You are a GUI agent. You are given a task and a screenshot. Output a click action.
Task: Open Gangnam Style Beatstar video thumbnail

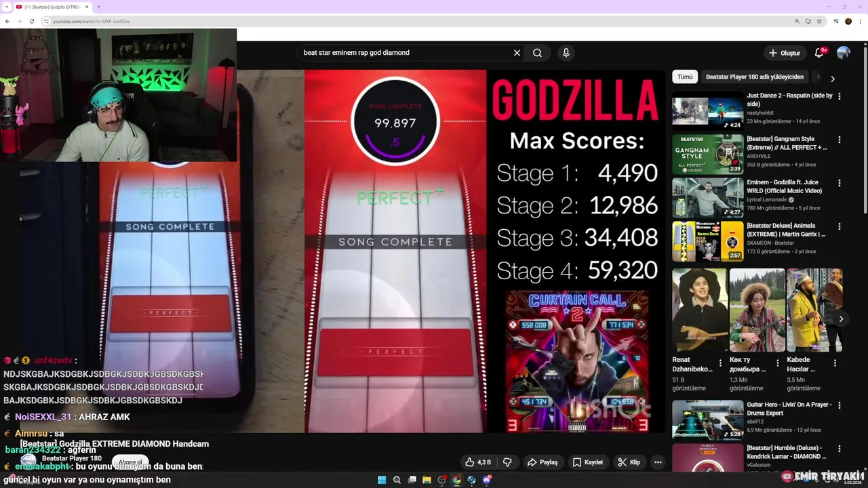[707, 155]
